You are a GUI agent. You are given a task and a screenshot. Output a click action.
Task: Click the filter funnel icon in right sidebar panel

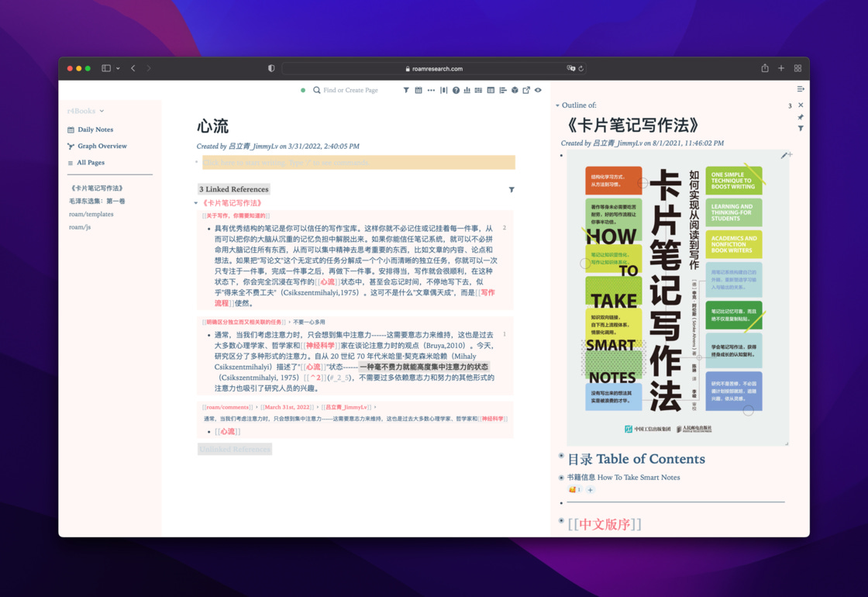[x=801, y=129]
